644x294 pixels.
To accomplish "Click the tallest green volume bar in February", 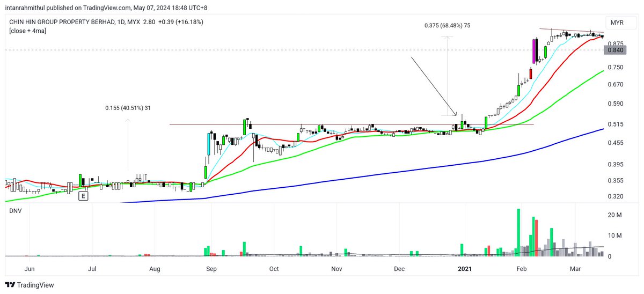I will pyautogui.click(x=518, y=232).
